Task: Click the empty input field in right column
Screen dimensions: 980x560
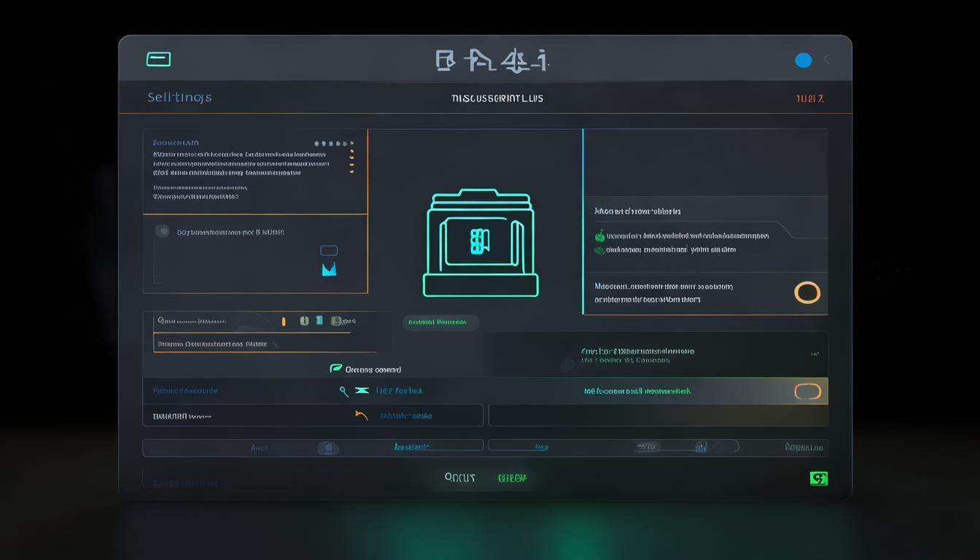Action: 657,416
